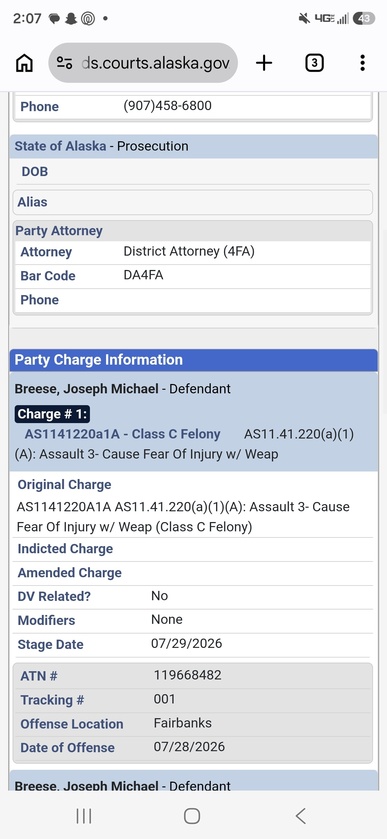This screenshot has width=387, height=839.
Task: Open site settings icon in address bar
Action: (65, 63)
